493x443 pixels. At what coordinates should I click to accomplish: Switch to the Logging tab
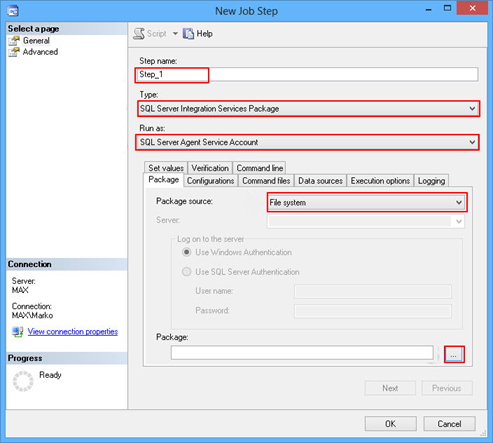point(431,181)
